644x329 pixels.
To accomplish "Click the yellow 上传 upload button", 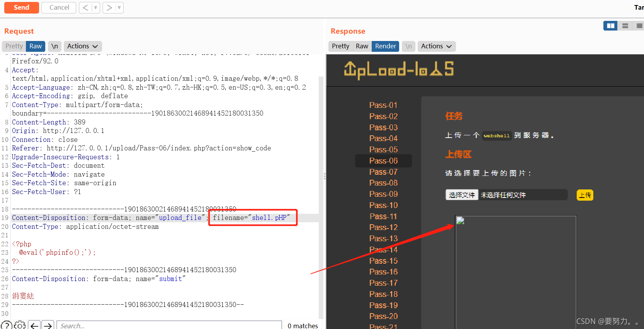I will click(x=585, y=195).
